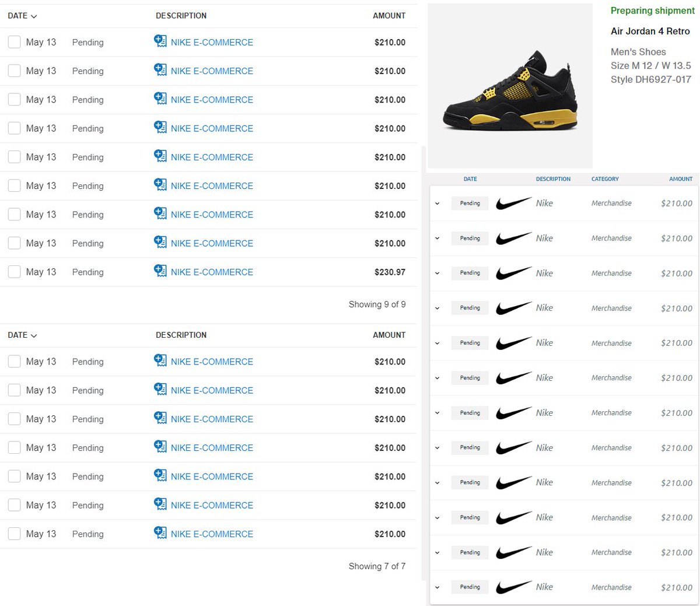The width and height of the screenshot is (700, 606).
Task: Click the 'Showing 7 of 7' text
Action: point(377,566)
